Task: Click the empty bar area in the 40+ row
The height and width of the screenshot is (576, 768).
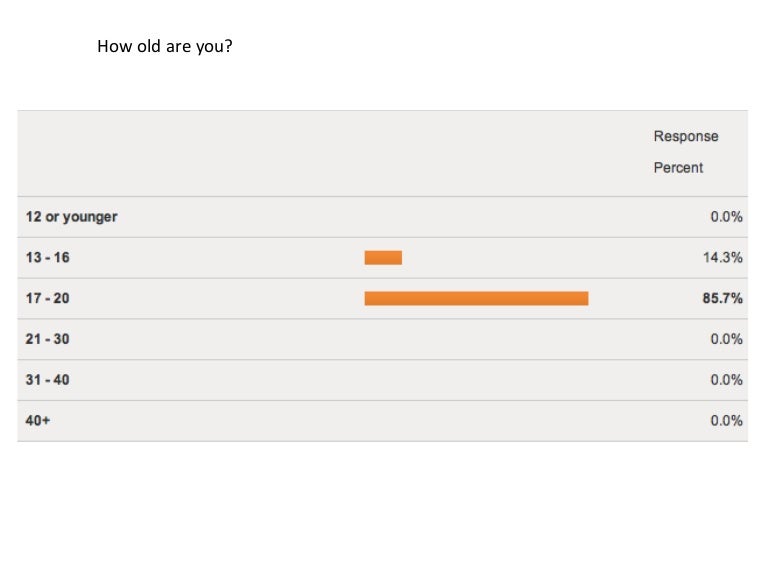Action: 476,421
